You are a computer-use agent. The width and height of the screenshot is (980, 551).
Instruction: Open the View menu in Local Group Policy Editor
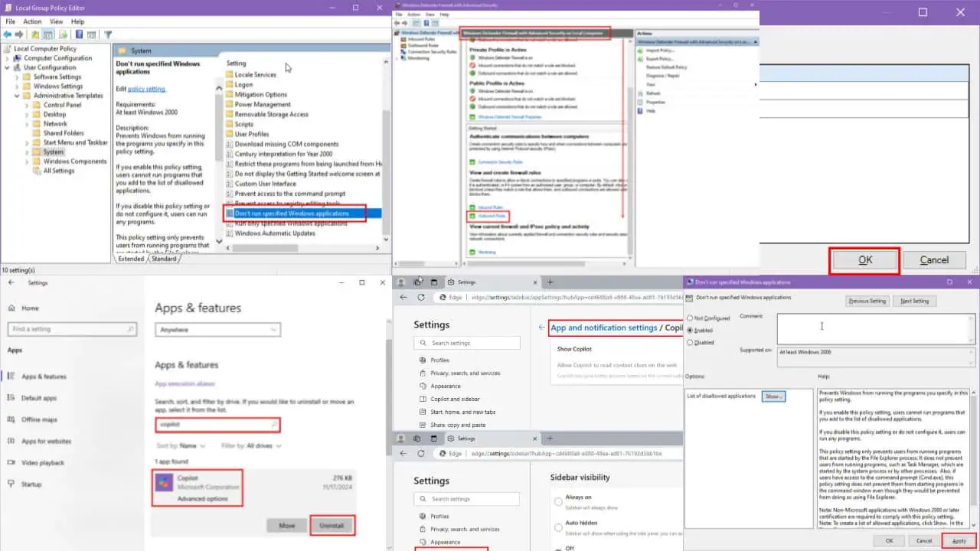point(57,21)
